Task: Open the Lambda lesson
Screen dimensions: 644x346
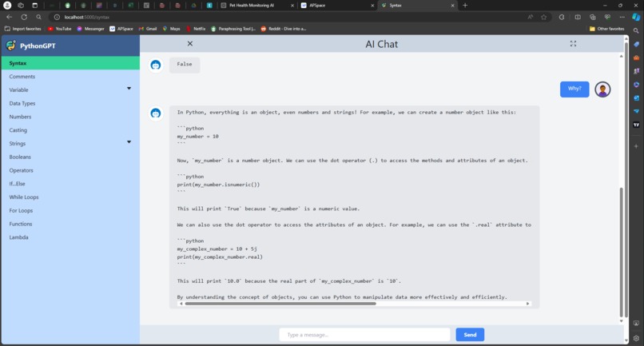Action: pos(70,237)
